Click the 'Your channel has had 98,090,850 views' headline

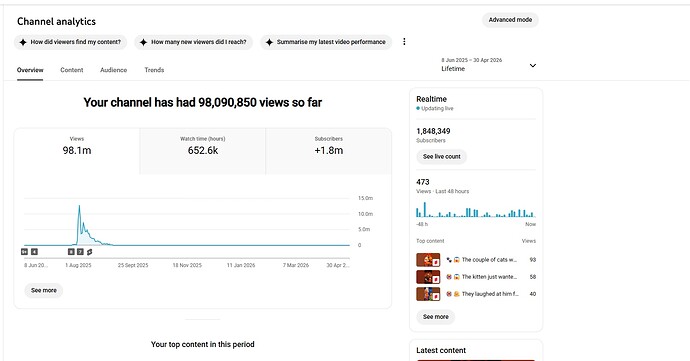[203, 103]
